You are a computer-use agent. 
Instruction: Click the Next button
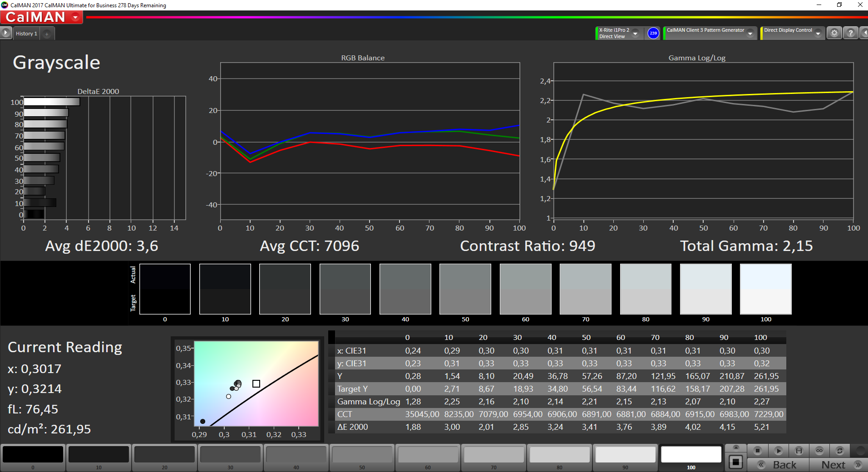pos(838,465)
